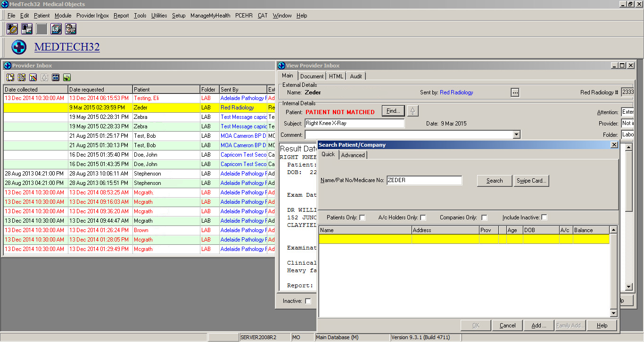
Task: Click the report text scrollbar down arrow
Action: click(628, 287)
